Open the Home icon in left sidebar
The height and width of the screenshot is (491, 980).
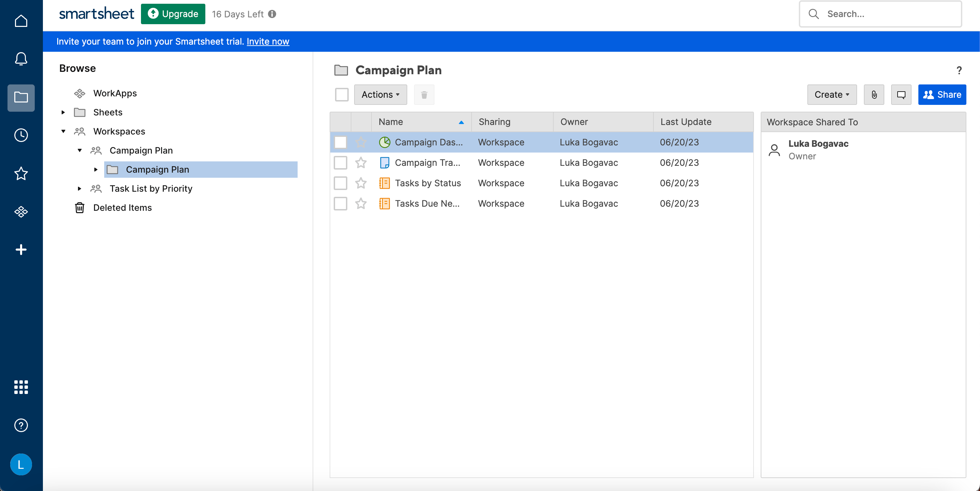21,21
